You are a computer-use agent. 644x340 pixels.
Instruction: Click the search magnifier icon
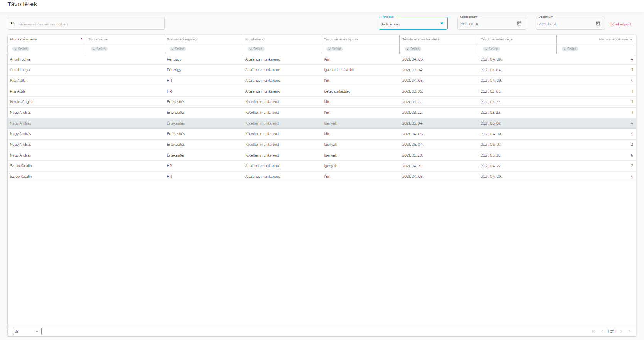13,24
